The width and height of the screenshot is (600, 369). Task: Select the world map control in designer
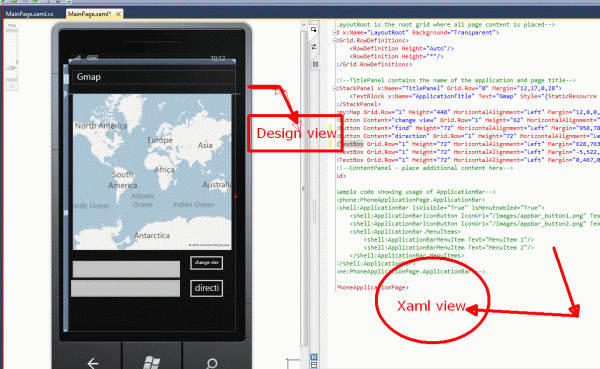click(152, 172)
